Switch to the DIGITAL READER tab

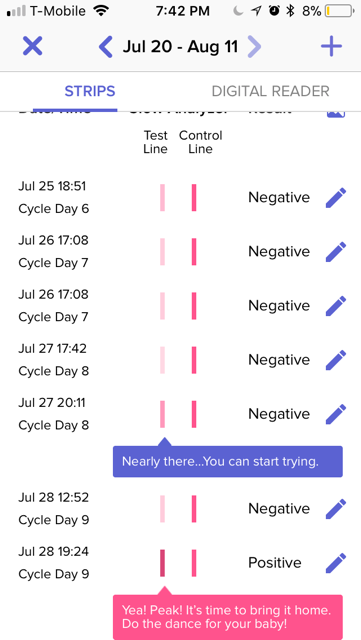click(270, 91)
